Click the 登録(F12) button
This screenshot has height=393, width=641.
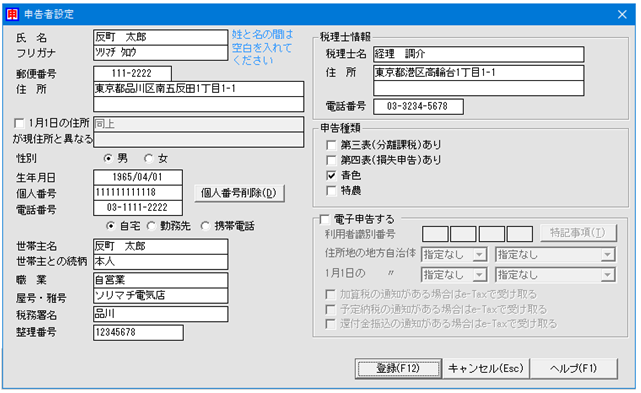coord(399,368)
